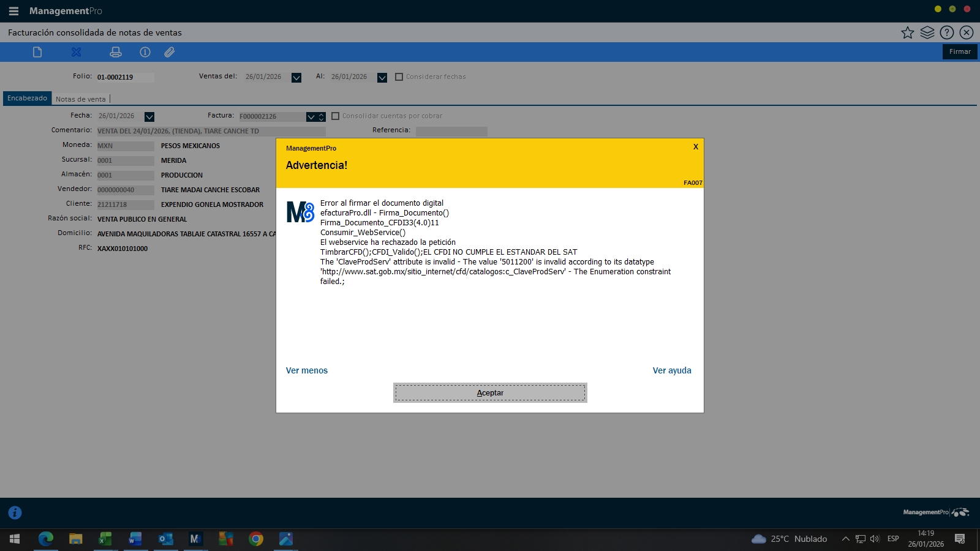Expand the Fecha date dropdown
This screenshot has height=551, width=980.
click(149, 117)
